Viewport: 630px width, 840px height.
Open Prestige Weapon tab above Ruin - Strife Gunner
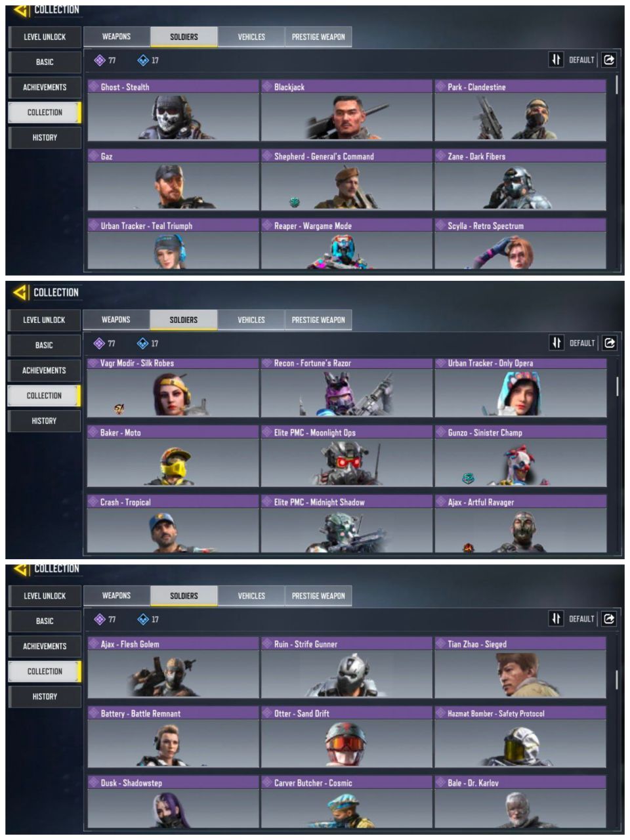[x=318, y=596]
